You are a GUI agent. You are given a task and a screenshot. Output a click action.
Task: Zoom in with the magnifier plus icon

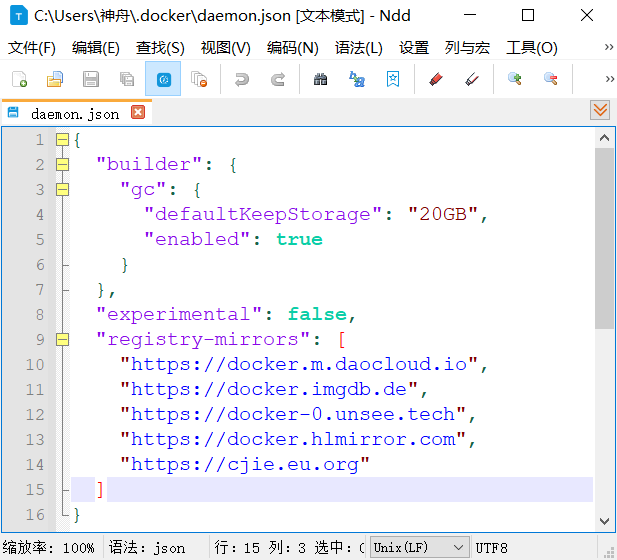(x=514, y=79)
